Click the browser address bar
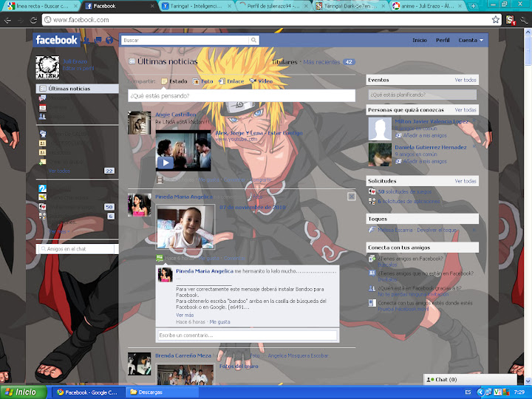Image resolution: width=532 pixels, height=399 pixels. [267, 20]
